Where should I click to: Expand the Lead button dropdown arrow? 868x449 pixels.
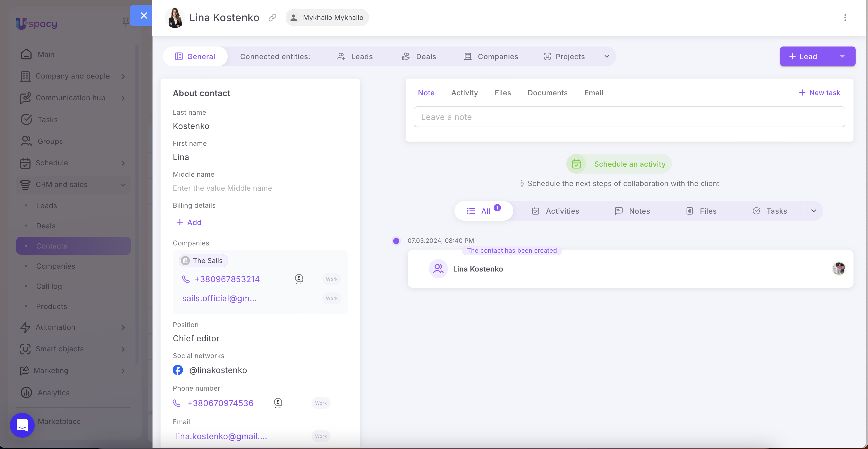pos(842,57)
